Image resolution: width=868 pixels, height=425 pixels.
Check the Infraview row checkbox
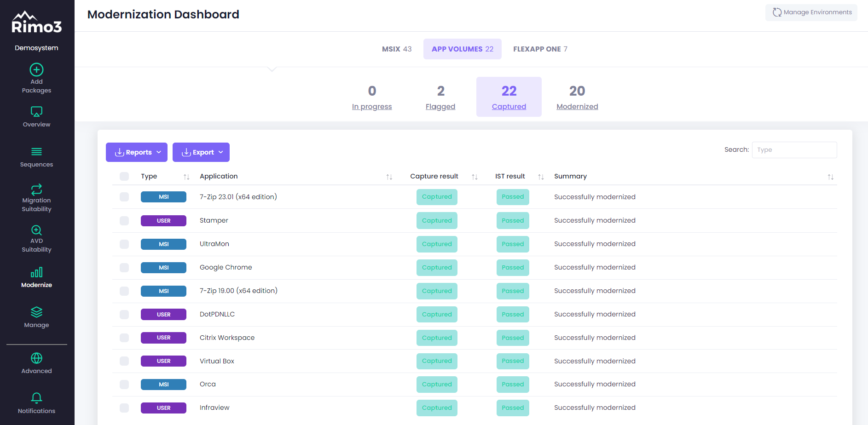[x=124, y=408]
